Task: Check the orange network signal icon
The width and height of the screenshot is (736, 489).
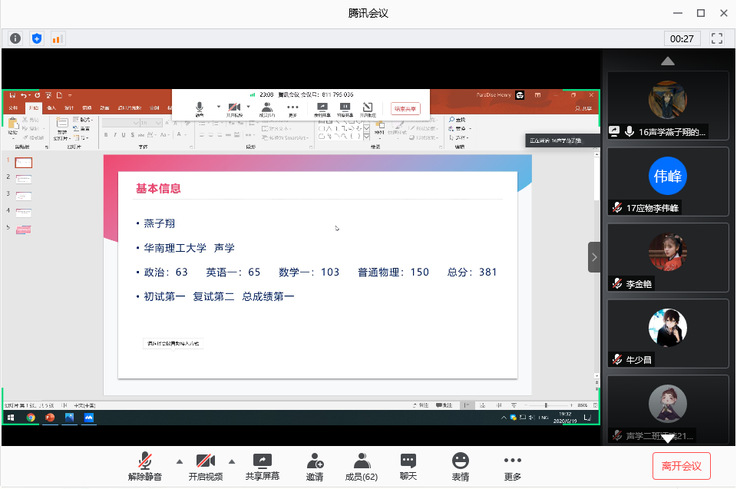Action: coord(56,38)
